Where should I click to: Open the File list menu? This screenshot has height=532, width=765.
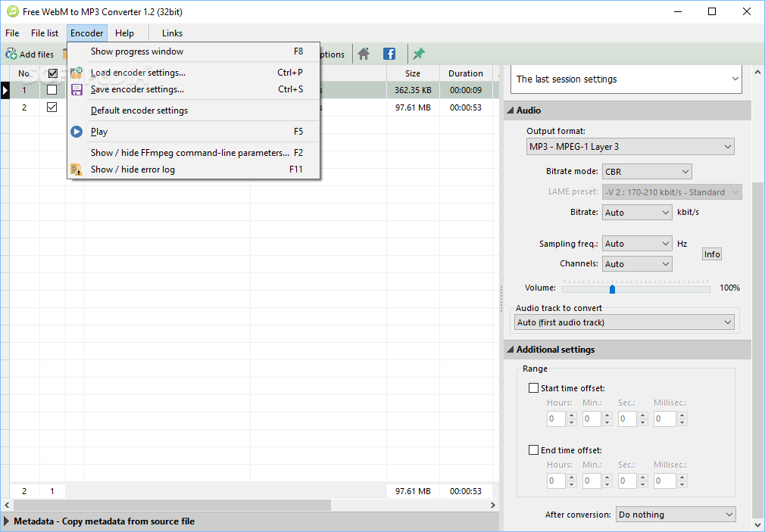(x=45, y=33)
